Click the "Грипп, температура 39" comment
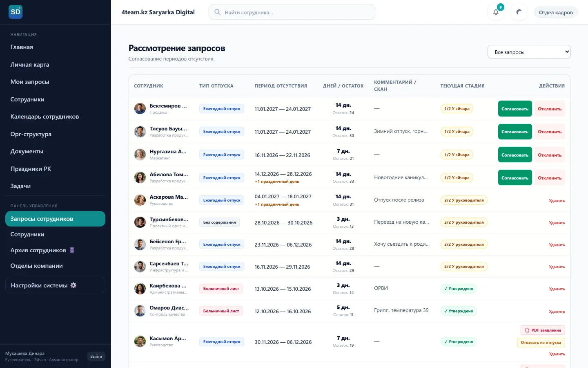The width and height of the screenshot is (588, 368). 401,310
